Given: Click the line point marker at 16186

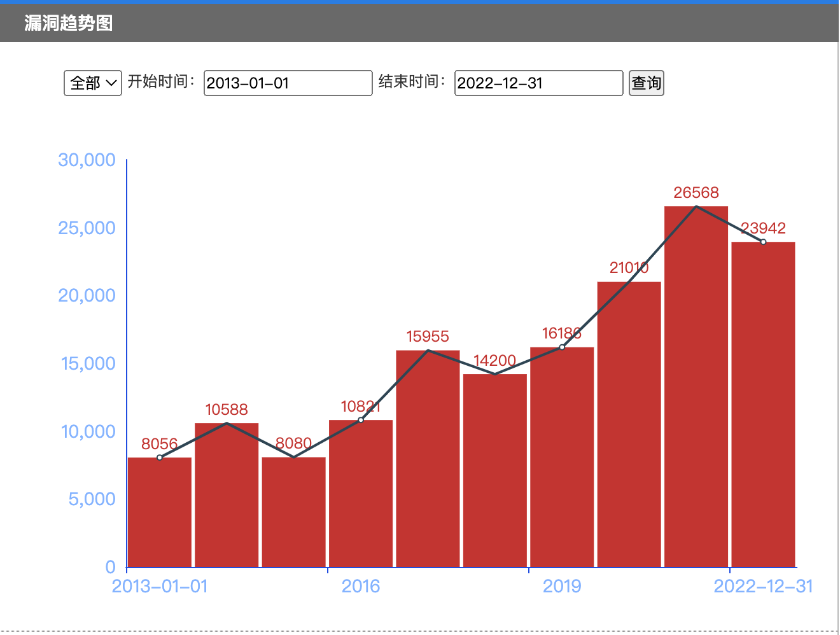Looking at the screenshot, I should [562, 347].
